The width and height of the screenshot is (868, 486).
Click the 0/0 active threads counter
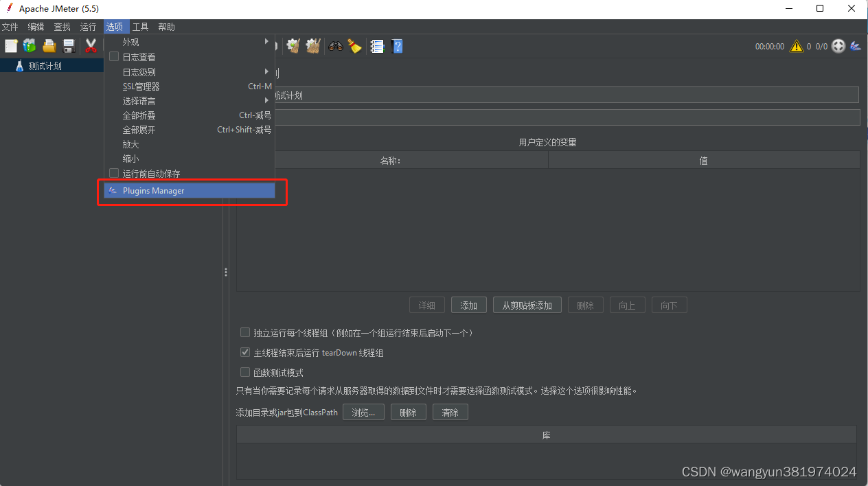[x=822, y=47]
